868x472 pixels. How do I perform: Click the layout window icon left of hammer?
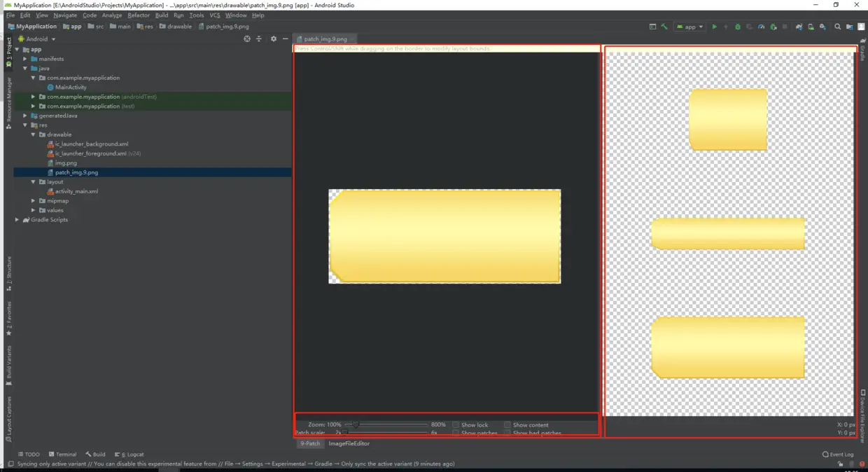tap(652, 27)
